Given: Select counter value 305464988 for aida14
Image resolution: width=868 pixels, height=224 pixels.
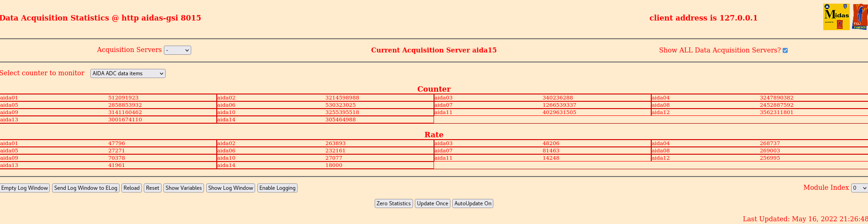Looking at the screenshot, I should [340, 120].
